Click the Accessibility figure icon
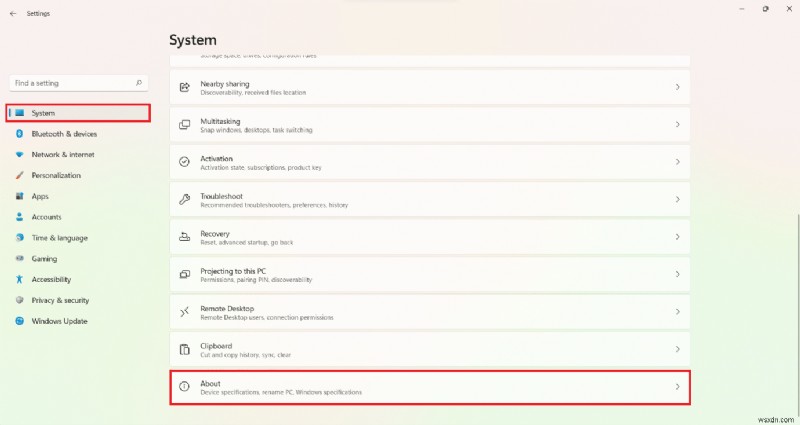800x425 pixels. click(x=19, y=279)
